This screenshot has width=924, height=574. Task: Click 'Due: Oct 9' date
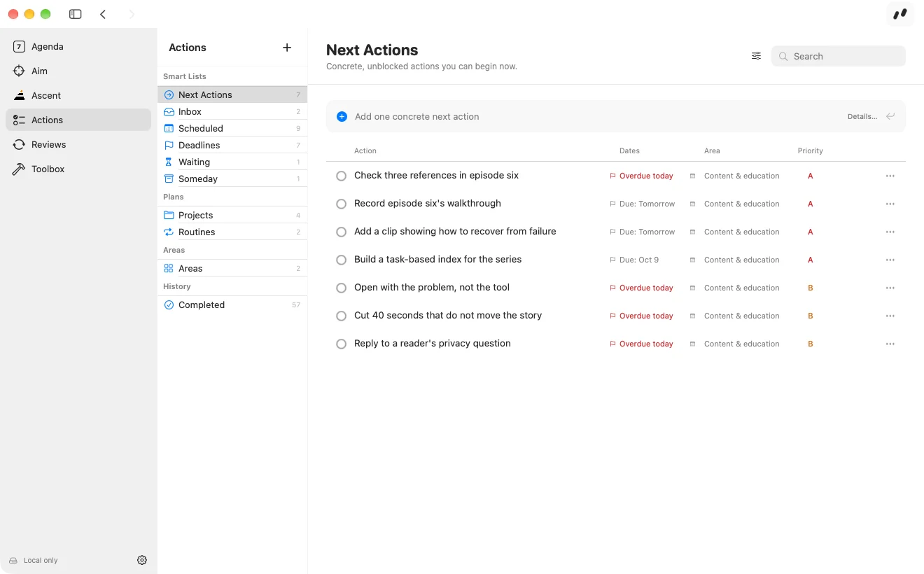tap(634, 260)
